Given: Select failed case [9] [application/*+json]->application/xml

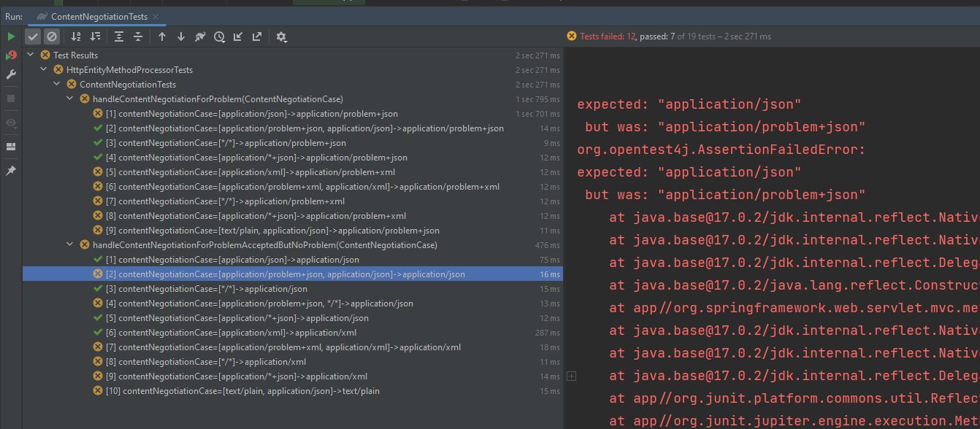Looking at the screenshot, I should [293, 376].
